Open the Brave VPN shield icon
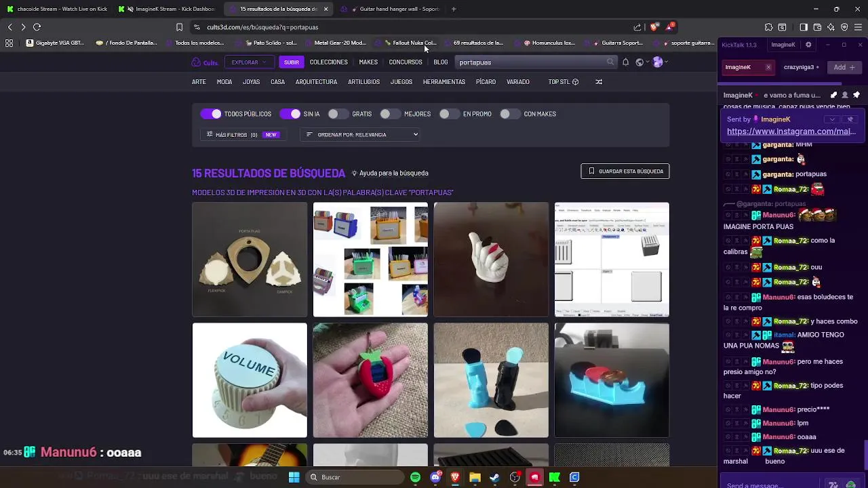The width and height of the screenshot is (868, 488). pyautogui.click(x=844, y=27)
